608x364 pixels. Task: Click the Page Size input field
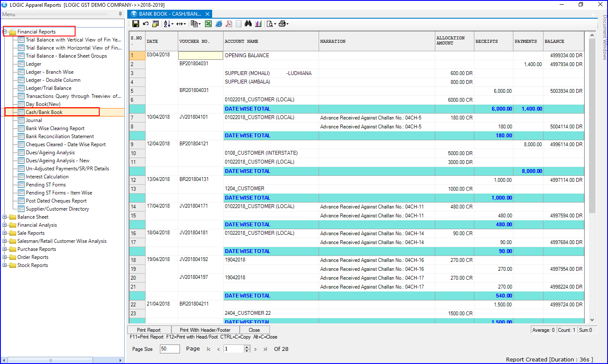coord(169,349)
